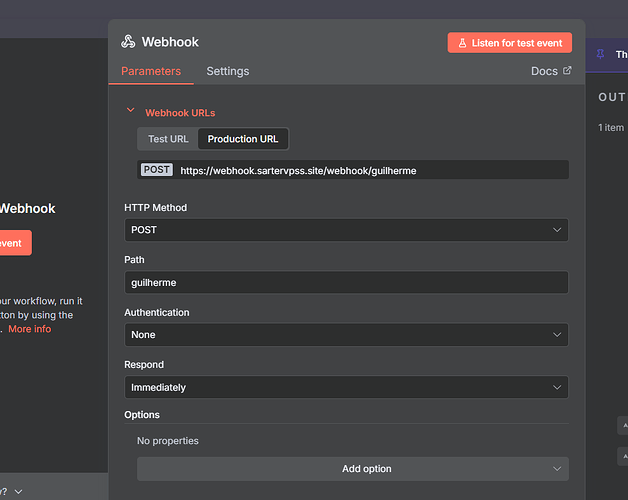Click the Authentication label
The width and height of the screenshot is (628, 500).
(x=157, y=312)
